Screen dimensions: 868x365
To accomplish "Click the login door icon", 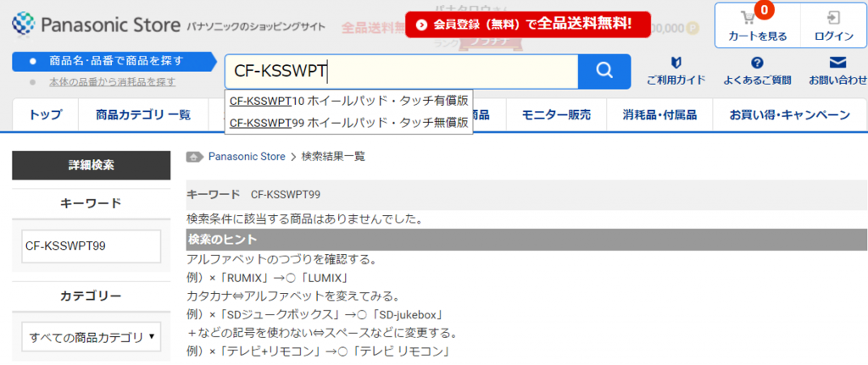I will [x=833, y=18].
